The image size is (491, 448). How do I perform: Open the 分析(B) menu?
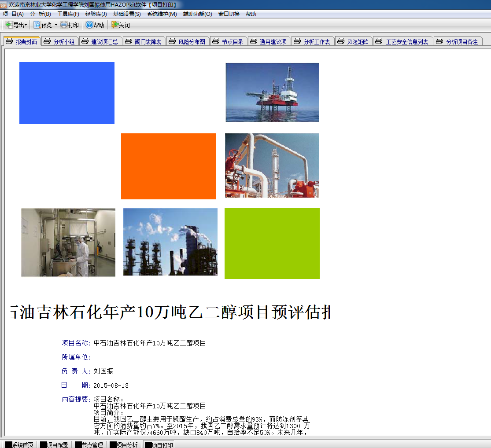pos(41,14)
